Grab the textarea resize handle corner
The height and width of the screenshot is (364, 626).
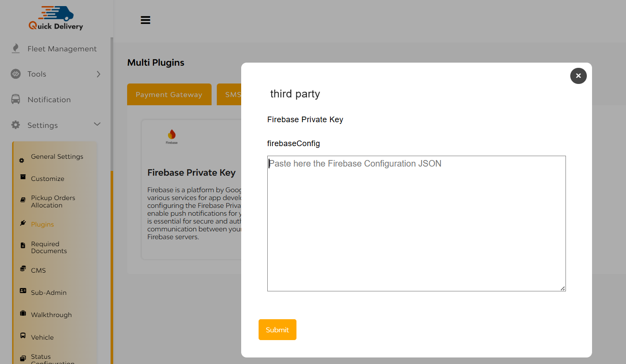pos(562,288)
